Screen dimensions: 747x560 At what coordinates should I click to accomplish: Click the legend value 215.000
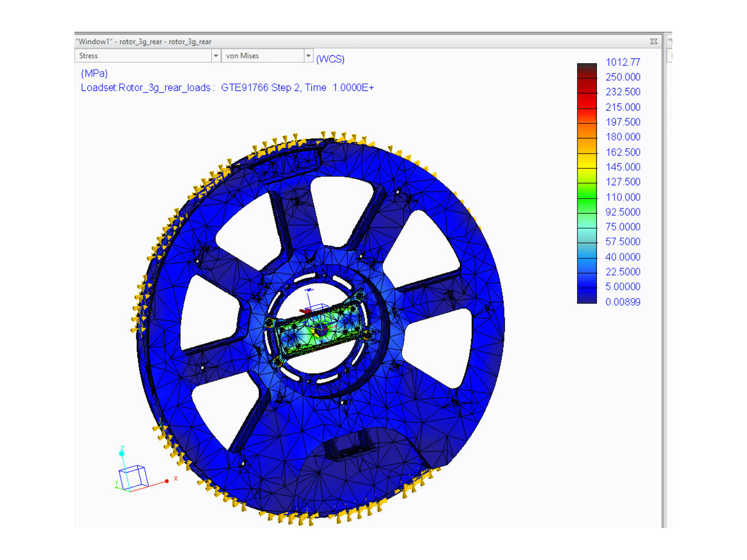point(622,107)
